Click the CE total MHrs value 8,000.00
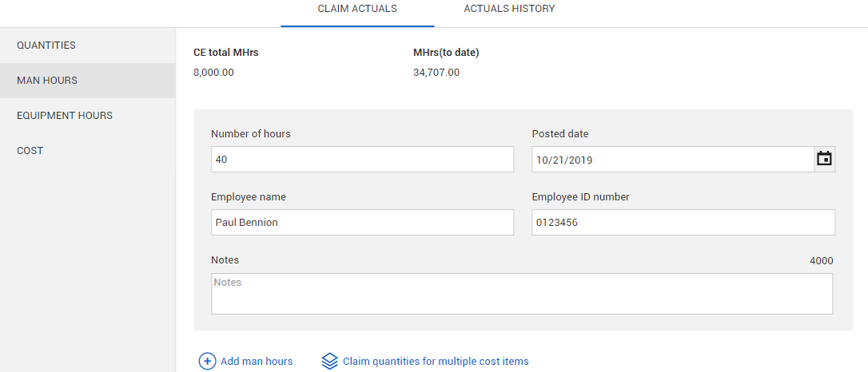 [x=214, y=73]
